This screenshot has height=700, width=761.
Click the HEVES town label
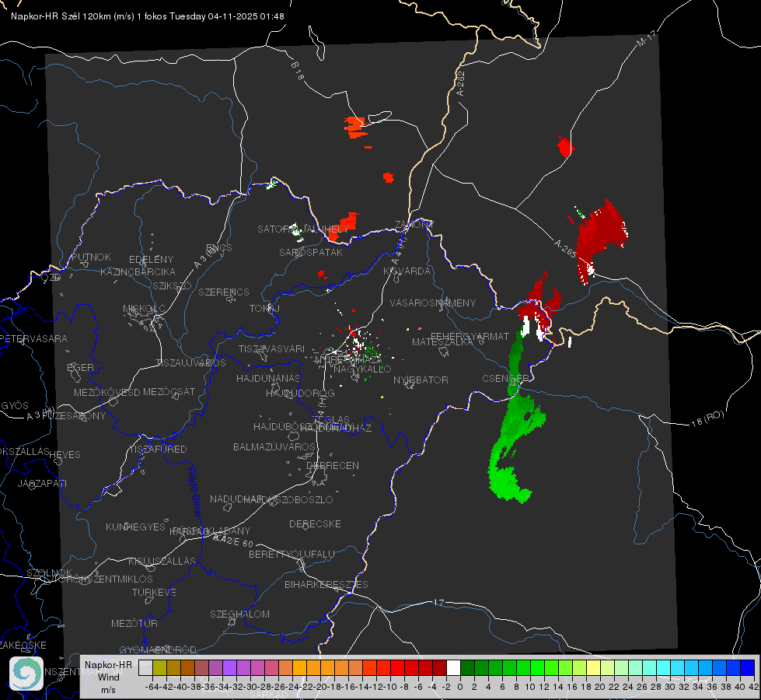65,455
